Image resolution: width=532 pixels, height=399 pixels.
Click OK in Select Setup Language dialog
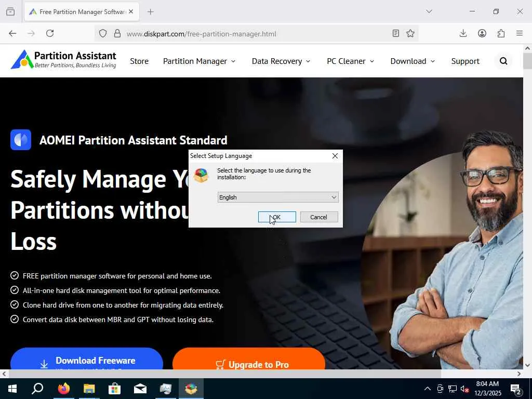277,217
